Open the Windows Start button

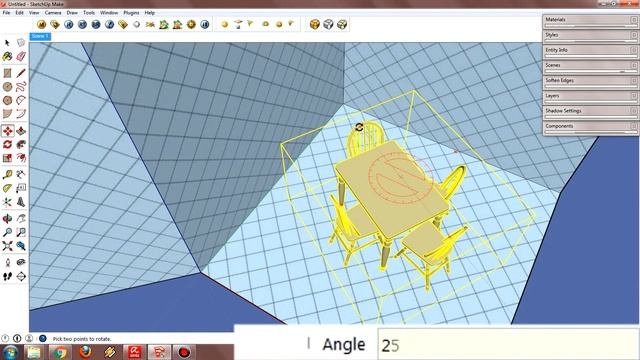tap(10, 352)
